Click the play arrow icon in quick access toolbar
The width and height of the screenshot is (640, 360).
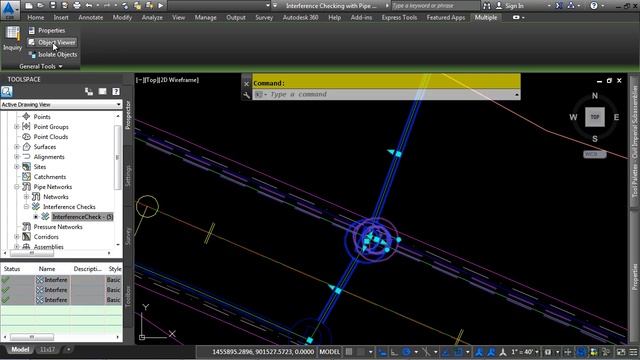161,6
